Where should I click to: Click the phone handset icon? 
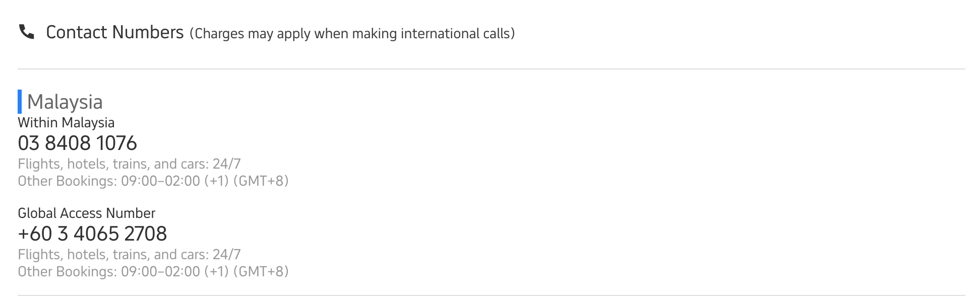tap(26, 32)
